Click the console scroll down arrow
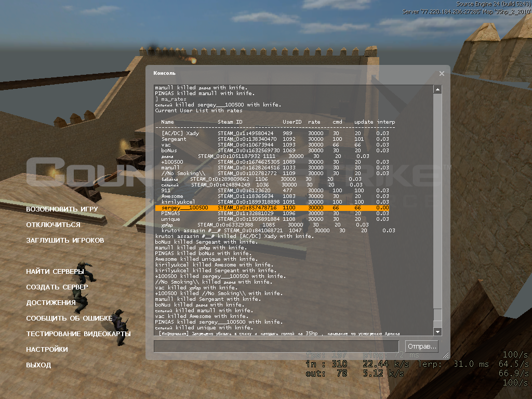The width and height of the screenshot is (532, 399). pyautogui.click(x=437, y=332)
